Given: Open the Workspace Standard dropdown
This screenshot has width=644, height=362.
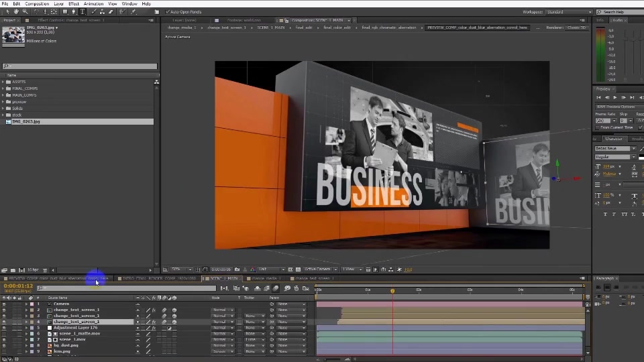Looking at the screenshot, I should tap(570, 12).
